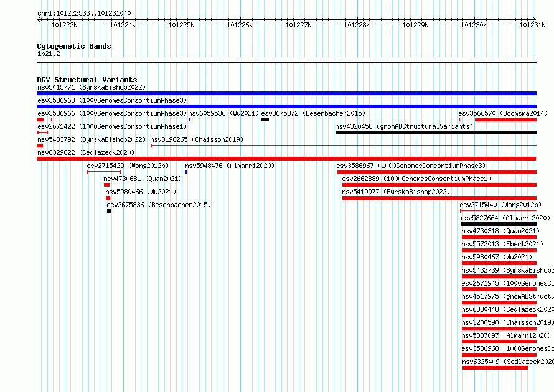Select nsv5419977 (ByrskaBishop2022) label
Viewport: 554px width, 392px height.
(396, 192)
